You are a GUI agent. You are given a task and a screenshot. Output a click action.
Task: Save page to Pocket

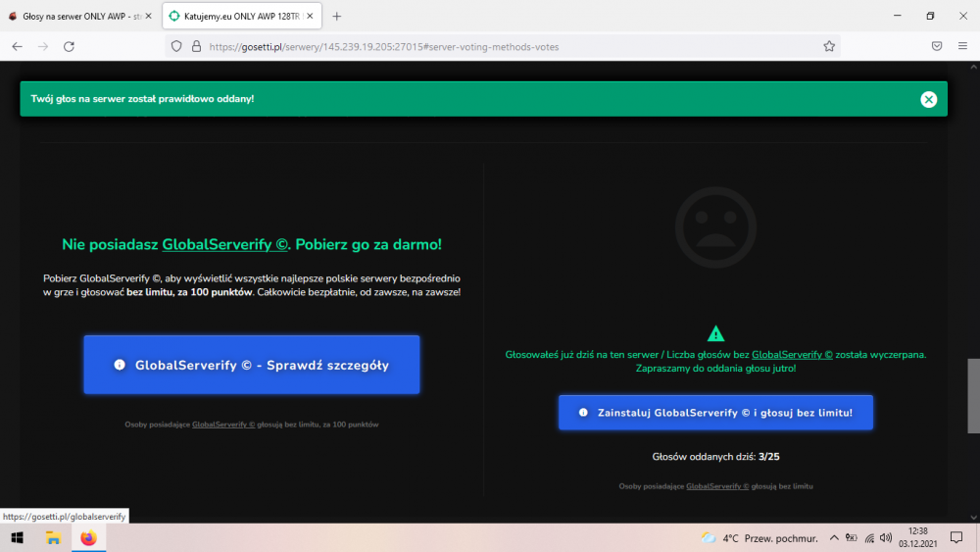936,46
